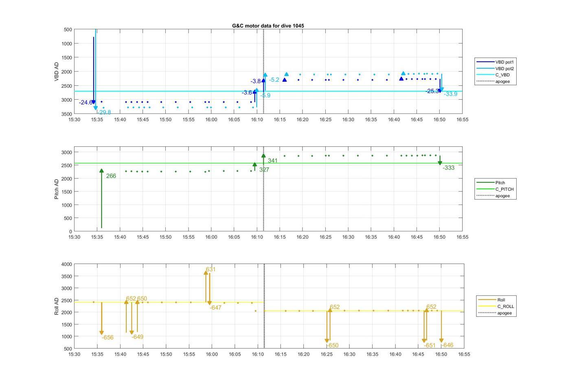
Task: Click the 631 roll annotation
Action: [x=211, y=269]
